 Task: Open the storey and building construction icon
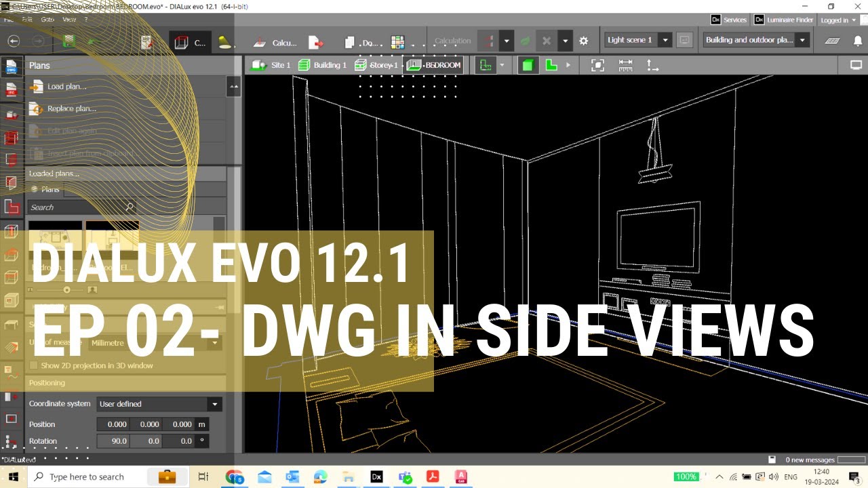tap(11, 138)
